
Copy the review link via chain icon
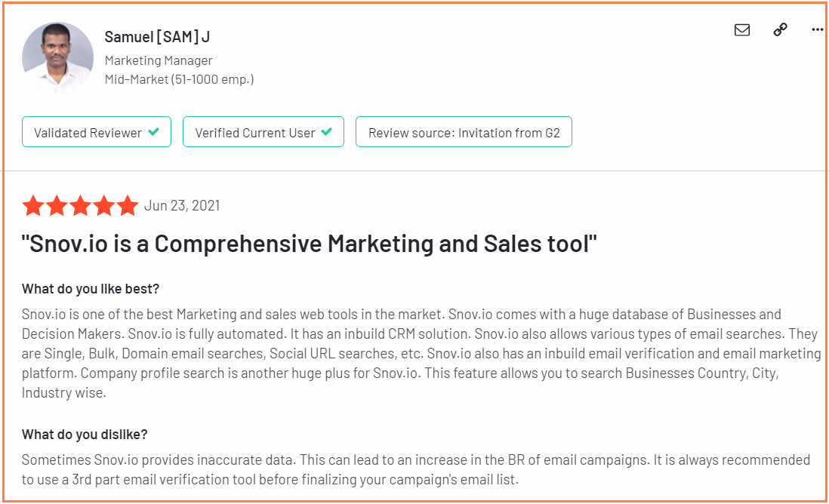point(781,29)
